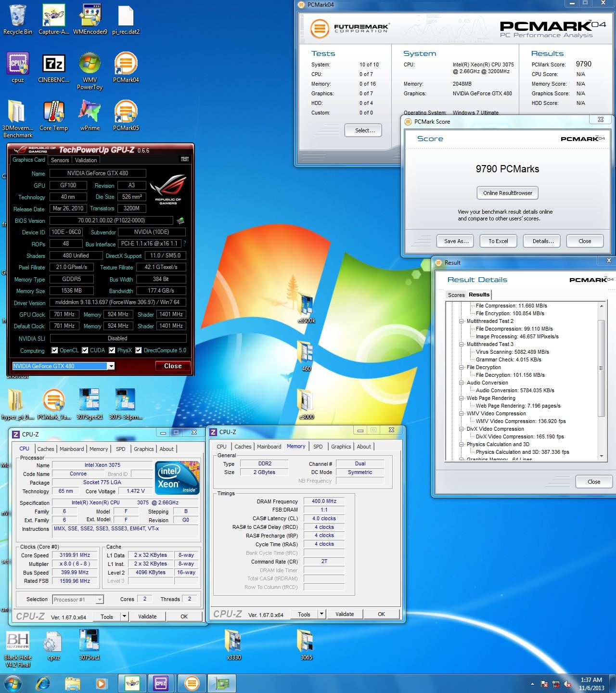Viewport: 616px width, 693px height.
Task: Click the Bus Interface question mark in GPU-Z
Action: click(x=184, y=244)
